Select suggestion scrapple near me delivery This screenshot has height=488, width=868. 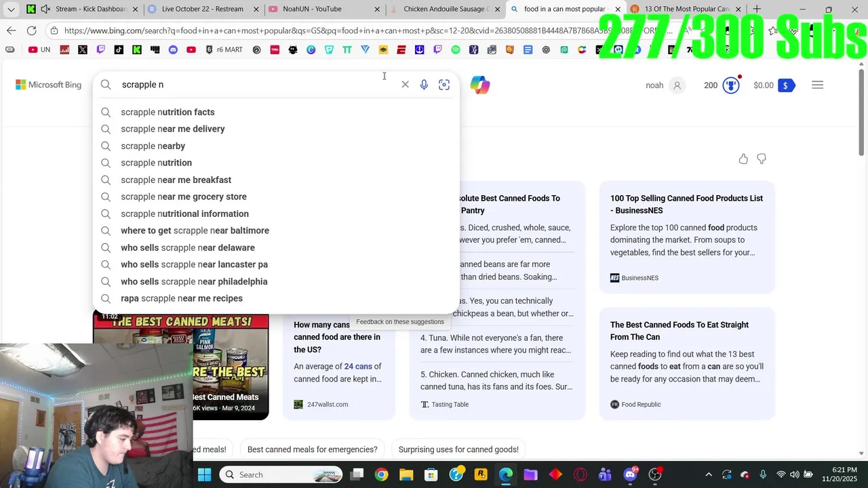276,129
